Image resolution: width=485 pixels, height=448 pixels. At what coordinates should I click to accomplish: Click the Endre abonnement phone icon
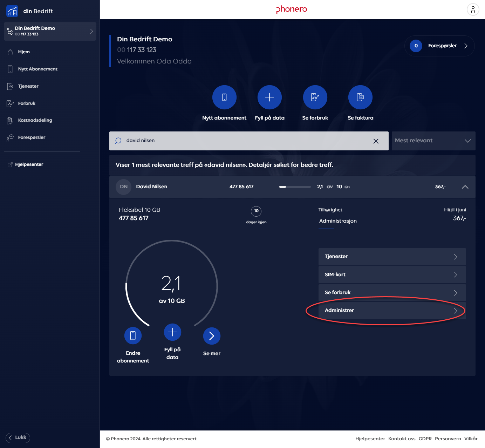pos(133,336)
